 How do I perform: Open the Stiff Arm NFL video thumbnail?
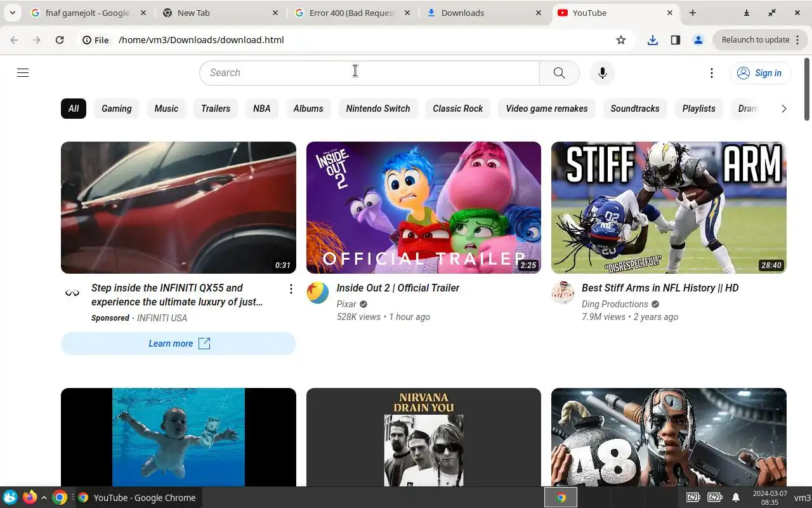click(x=669, y=208)
